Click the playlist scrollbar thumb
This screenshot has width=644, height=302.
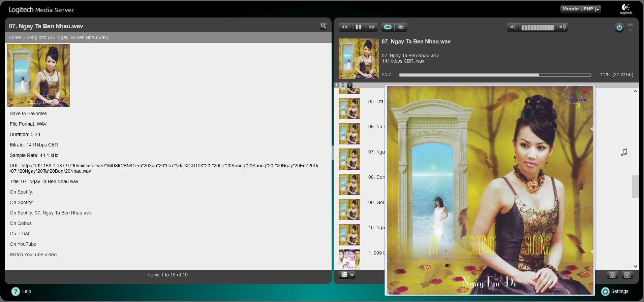coord(635,187)
